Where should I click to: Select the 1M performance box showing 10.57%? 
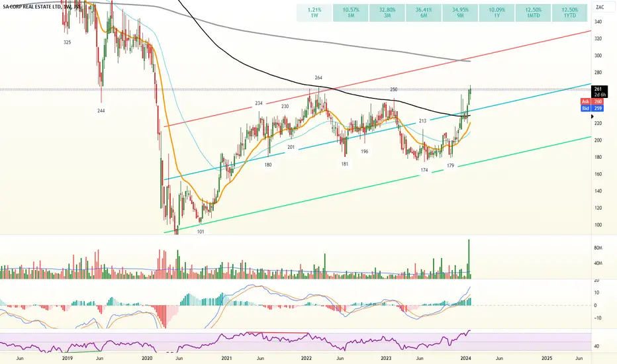tap(351, 13)
